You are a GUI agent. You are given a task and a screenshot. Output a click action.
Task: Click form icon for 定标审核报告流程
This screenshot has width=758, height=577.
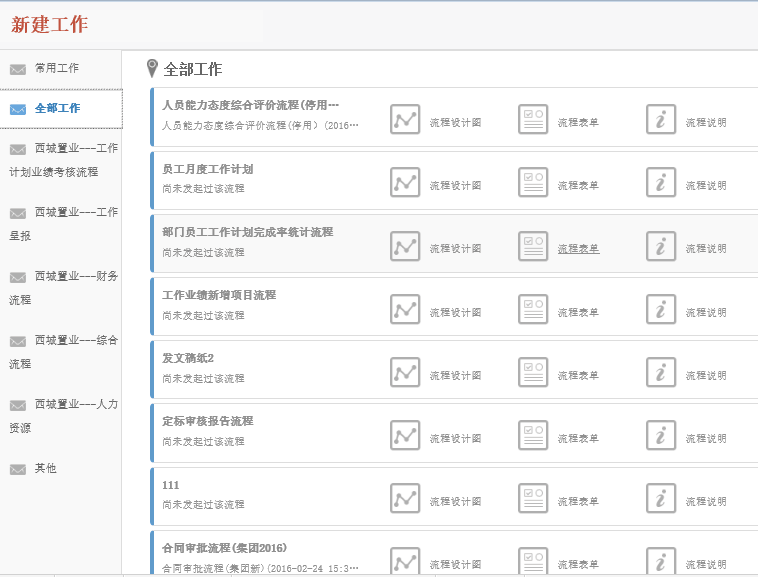click(x=533, y=435)
